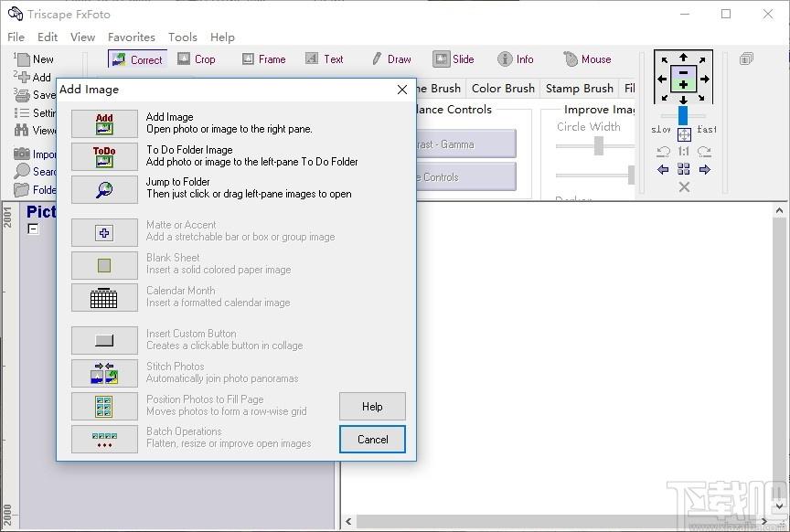Image resolution: width=790 pixels, height=532 pixels.
Task: Click the Calendar Month grid button
Action: point(104,298)
